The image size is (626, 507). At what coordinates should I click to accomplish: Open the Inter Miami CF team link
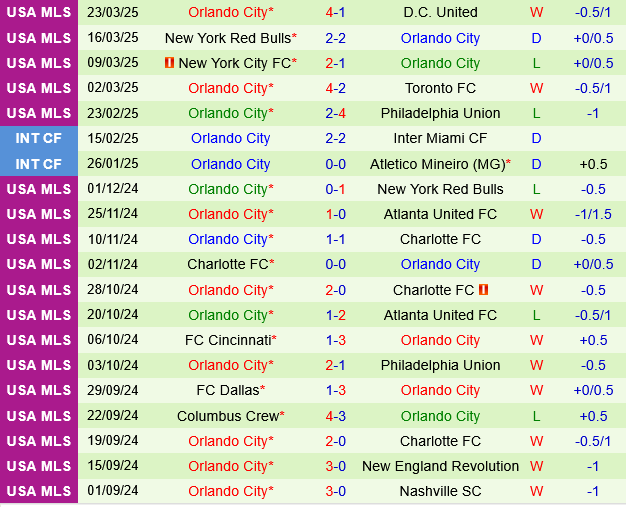click(440, 139)
